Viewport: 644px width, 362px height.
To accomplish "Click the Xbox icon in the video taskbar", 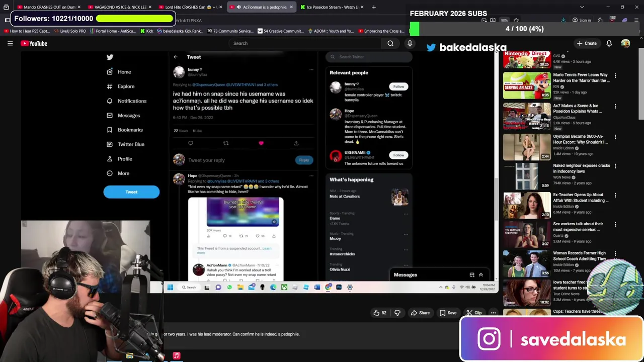I will point(284,288).
